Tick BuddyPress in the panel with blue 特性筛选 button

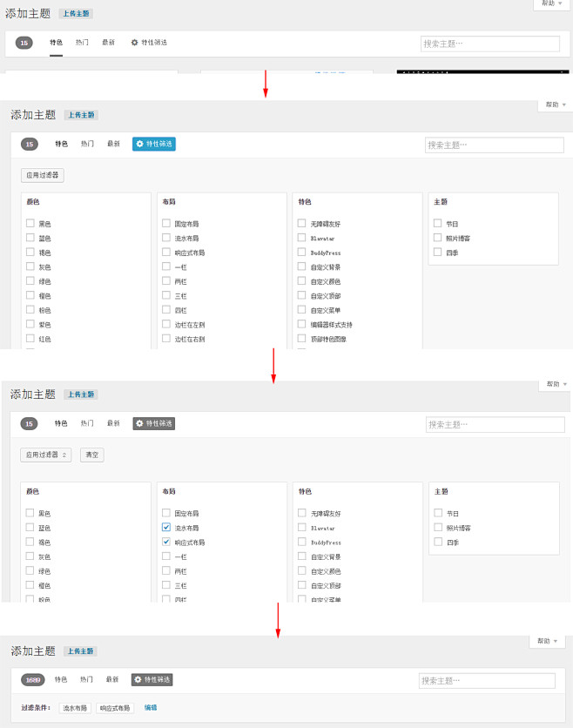coord(302,253)
